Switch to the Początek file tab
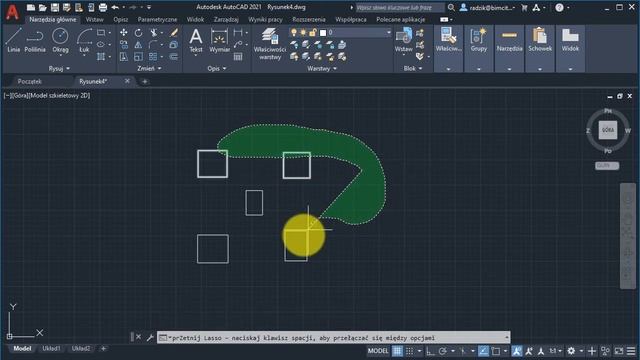 pos(29,81)
